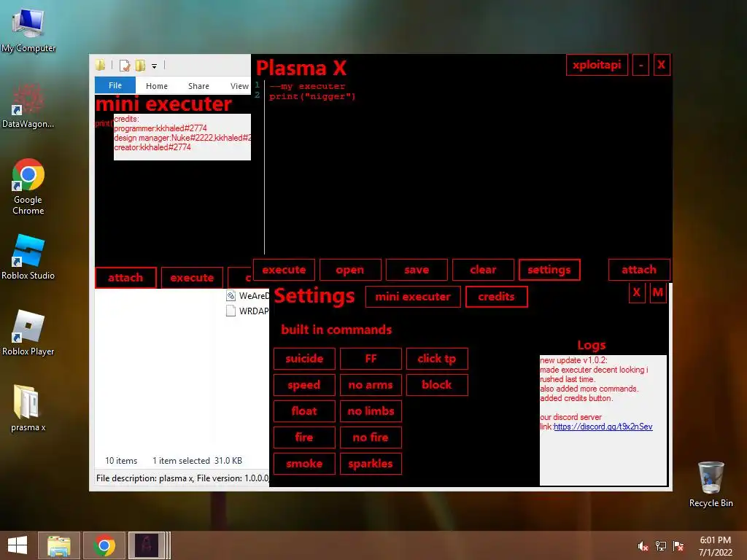Select the Plasma X taskbar icon
The image size is (747, 560).
click(147, 545)
